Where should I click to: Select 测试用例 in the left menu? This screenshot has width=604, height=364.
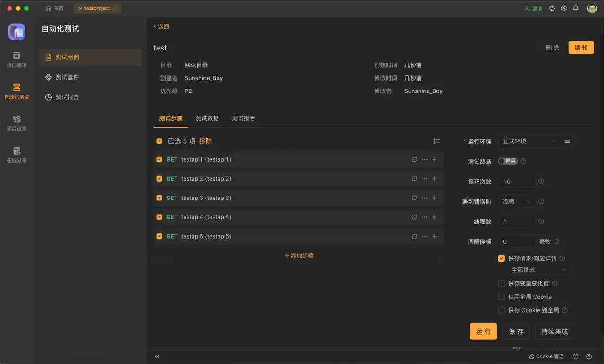pyautogui.click(x=90, y=58)
